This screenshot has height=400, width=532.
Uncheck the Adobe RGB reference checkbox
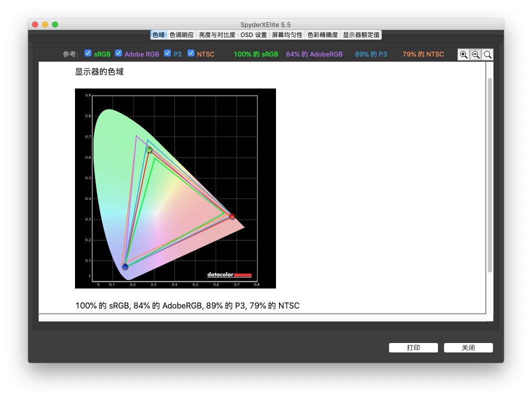click(118, 53)
